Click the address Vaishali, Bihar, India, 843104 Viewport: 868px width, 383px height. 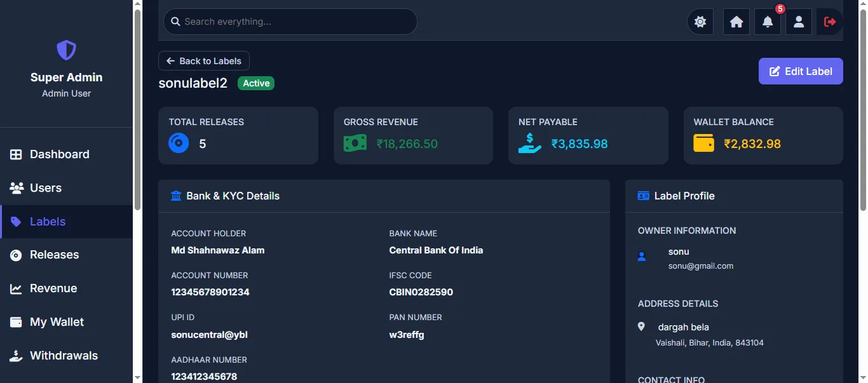[710, 342]
